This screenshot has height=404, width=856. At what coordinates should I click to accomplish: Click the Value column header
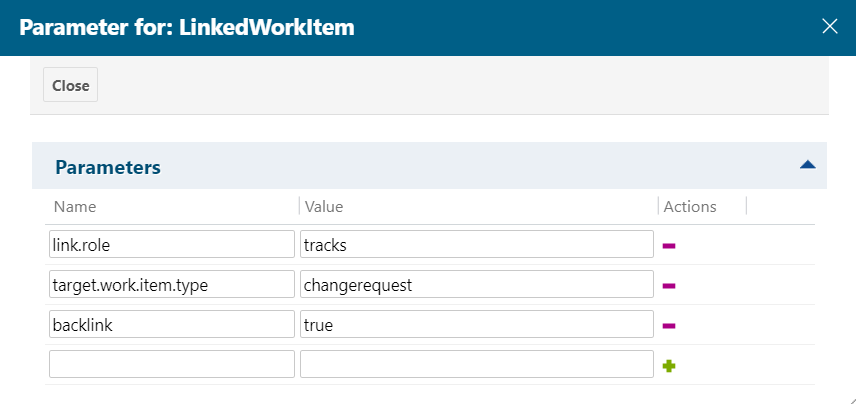click(x=324, y=206)
